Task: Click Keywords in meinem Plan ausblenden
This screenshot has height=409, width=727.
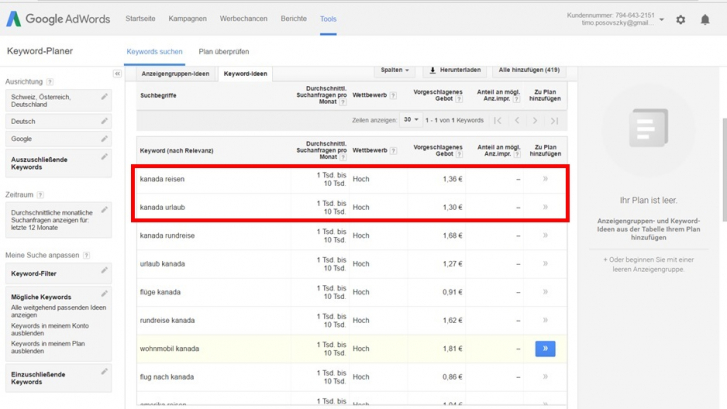Action: [48, 347]
